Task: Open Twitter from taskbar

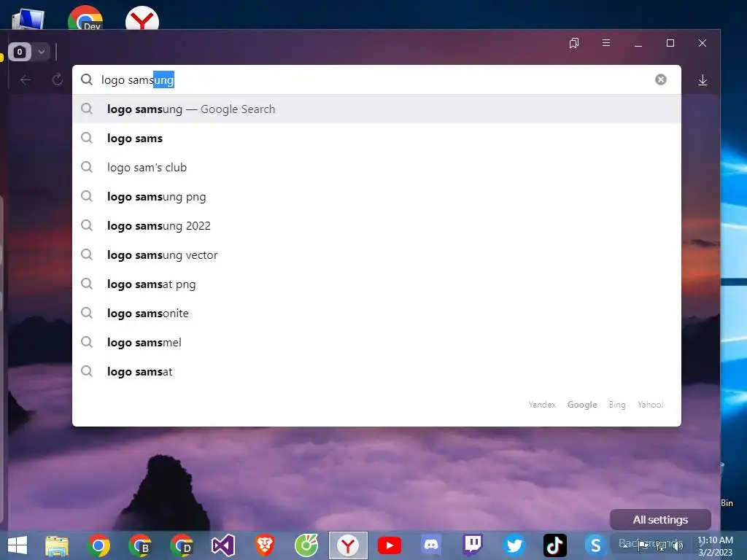Action: 514,545
